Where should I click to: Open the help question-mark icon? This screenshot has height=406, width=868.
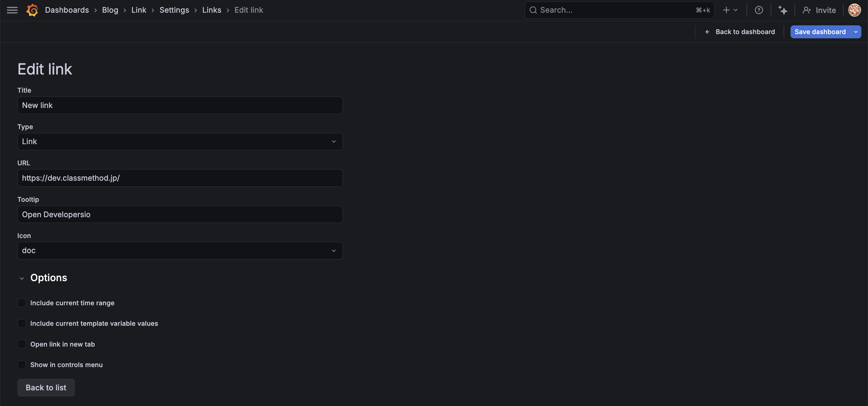click(759, 10)
